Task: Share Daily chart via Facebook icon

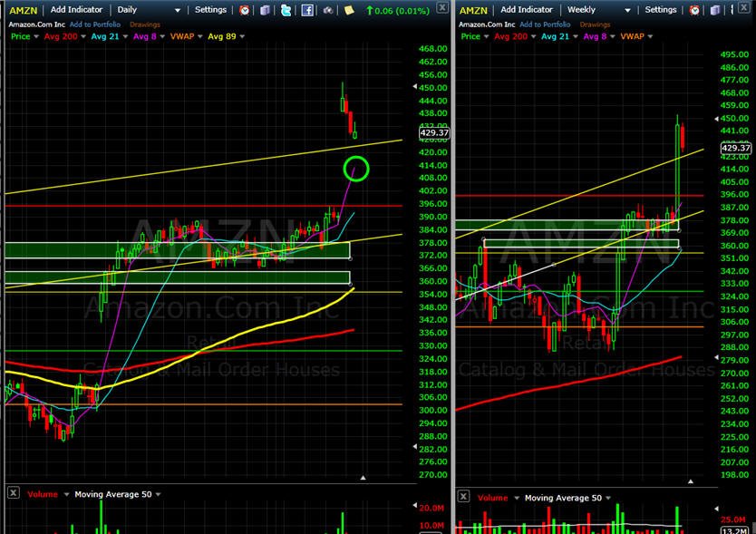Action: tap(307, 10)
